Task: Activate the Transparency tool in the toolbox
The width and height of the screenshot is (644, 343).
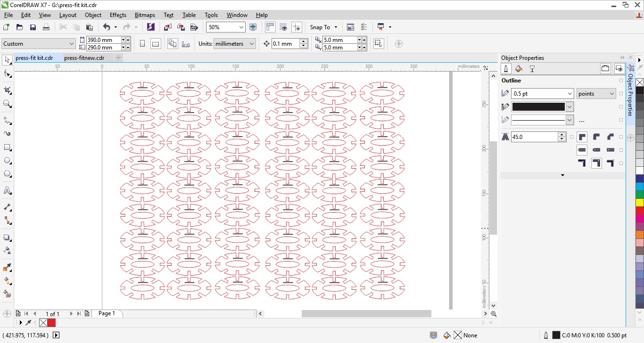Action: [x=7, y=251]
